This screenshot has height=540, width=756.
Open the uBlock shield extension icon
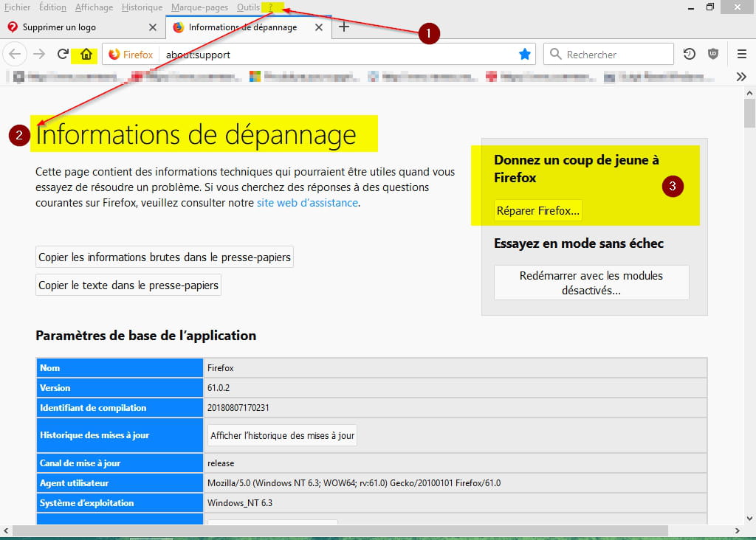pos(713,54)
